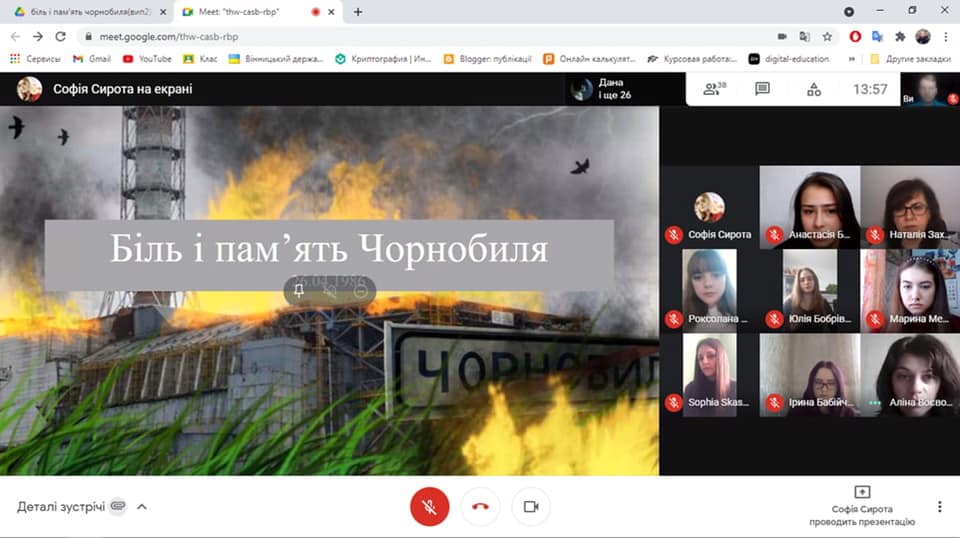This screenshot has width=960, height=538.
Task: Open the Activities shapes icon
Action: tap(814, 89)
